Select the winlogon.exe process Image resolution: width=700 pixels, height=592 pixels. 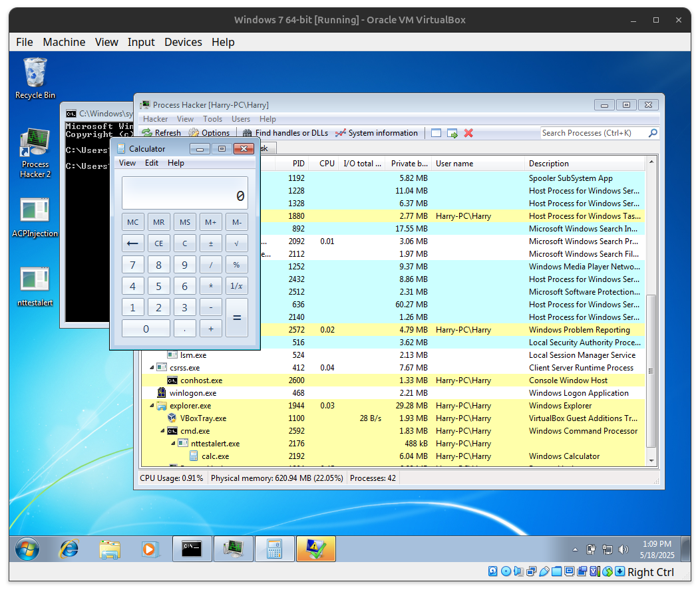[x=393, y=393]
